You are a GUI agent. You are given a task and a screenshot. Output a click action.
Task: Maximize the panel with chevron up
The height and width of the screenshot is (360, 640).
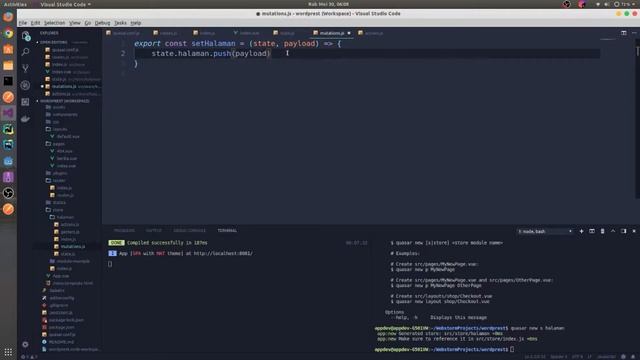(x=613, y=231)
